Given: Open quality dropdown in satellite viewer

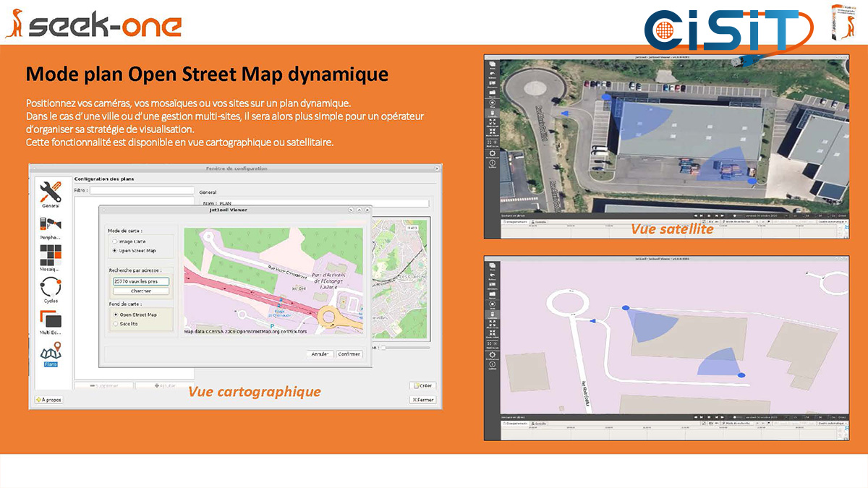Looking at the screenshot, I should point(832,221).
